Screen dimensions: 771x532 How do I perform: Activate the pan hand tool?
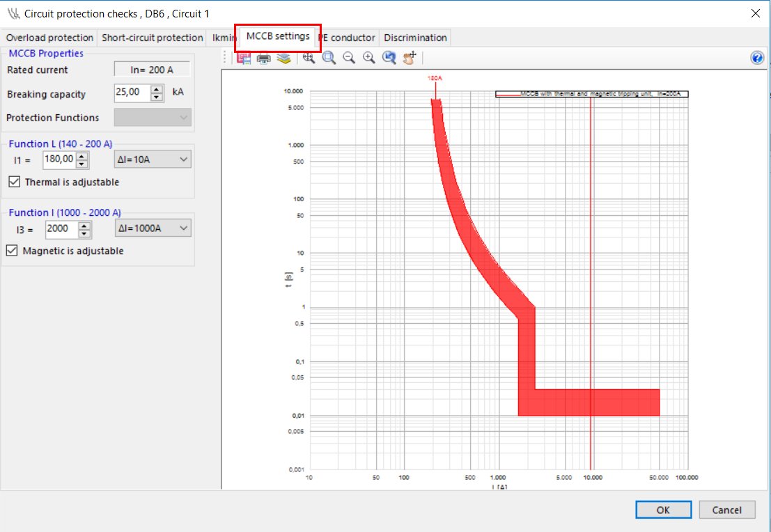(x=410, y=58)
